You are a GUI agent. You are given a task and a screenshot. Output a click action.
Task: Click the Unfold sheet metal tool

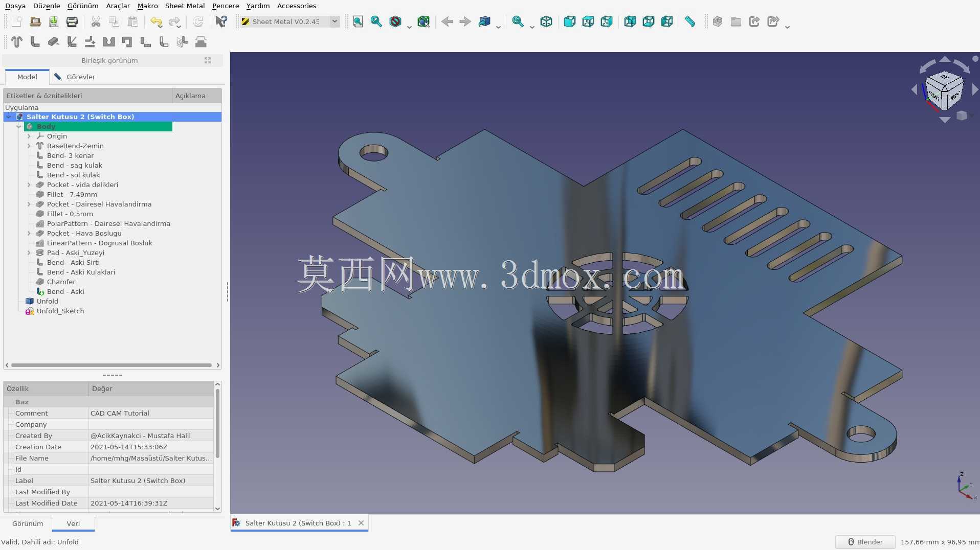pyautogui.click(x=91, y=42)
